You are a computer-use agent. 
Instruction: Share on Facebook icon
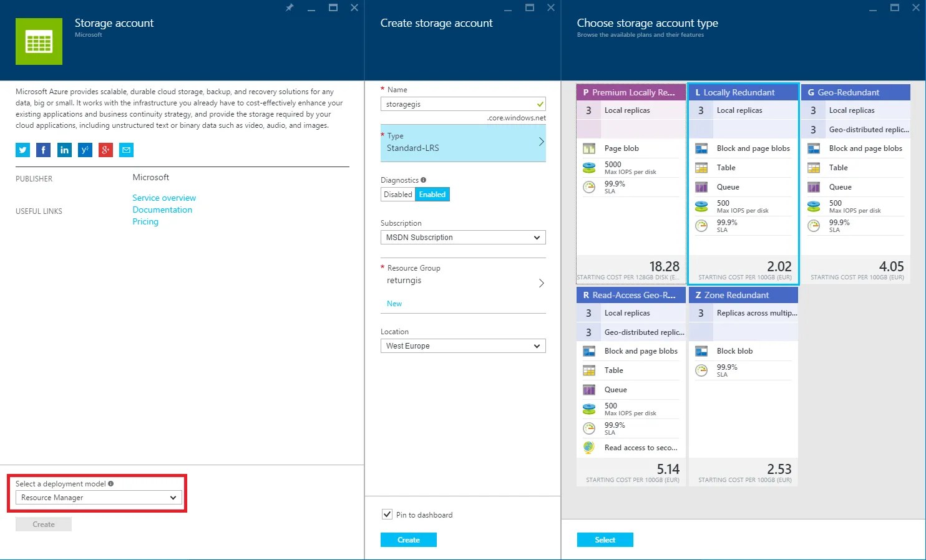pyautogui.click(x=43, y=150)
